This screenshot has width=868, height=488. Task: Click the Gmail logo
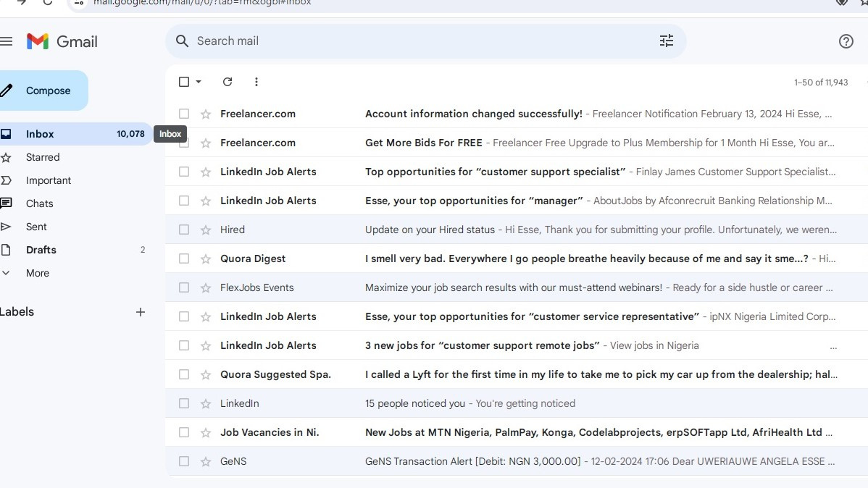[62, 41]
